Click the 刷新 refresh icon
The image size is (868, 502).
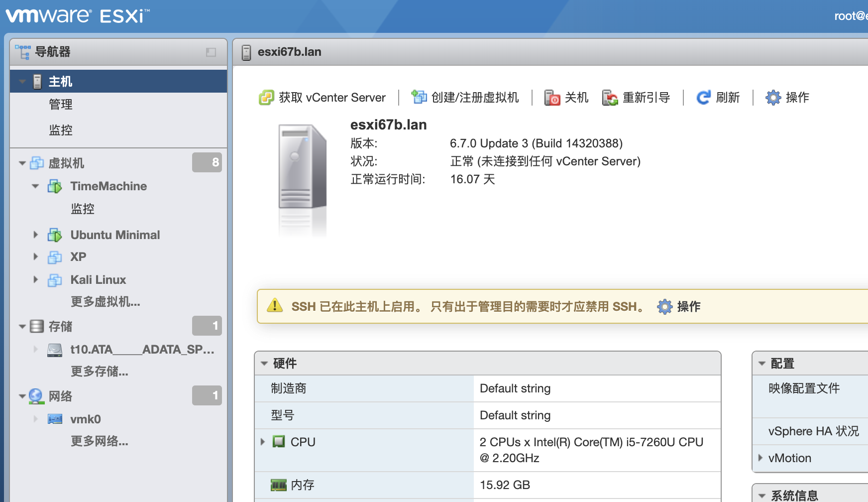(702, 97)
